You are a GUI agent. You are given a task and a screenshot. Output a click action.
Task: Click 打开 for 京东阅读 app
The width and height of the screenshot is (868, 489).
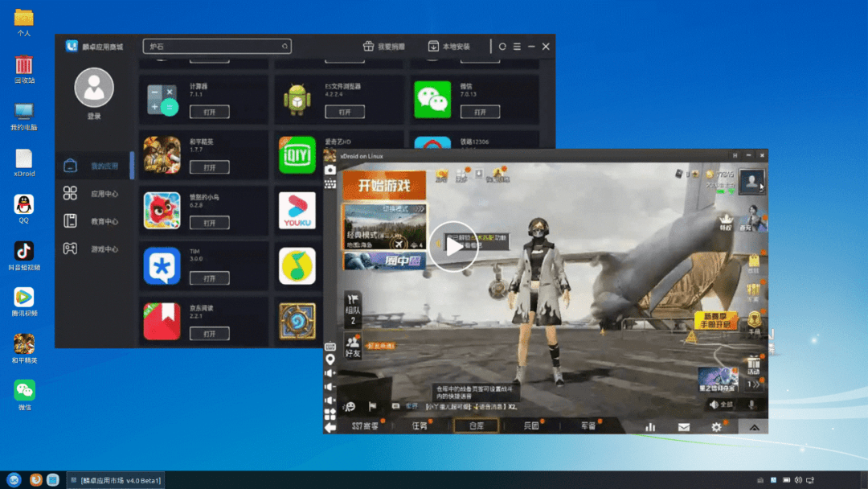(209, 334)
